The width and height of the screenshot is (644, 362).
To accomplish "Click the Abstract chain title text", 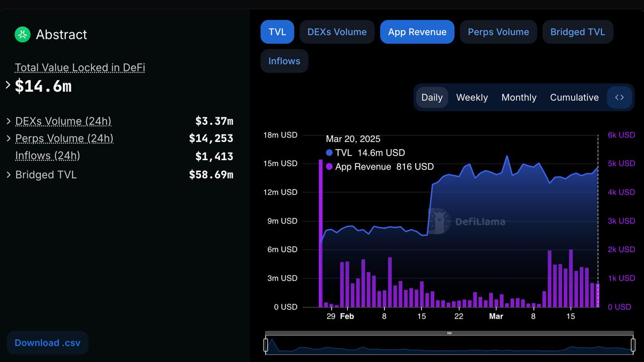I will point(61,34).
